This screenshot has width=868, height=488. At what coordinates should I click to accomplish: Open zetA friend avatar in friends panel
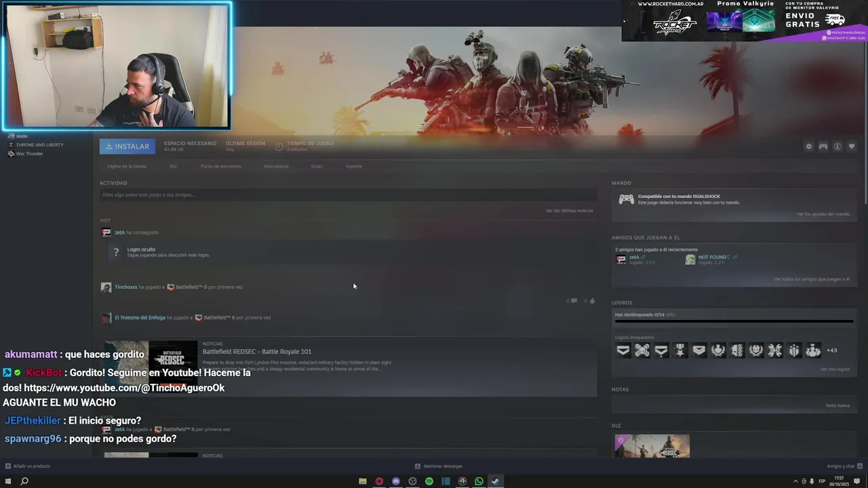620,260
